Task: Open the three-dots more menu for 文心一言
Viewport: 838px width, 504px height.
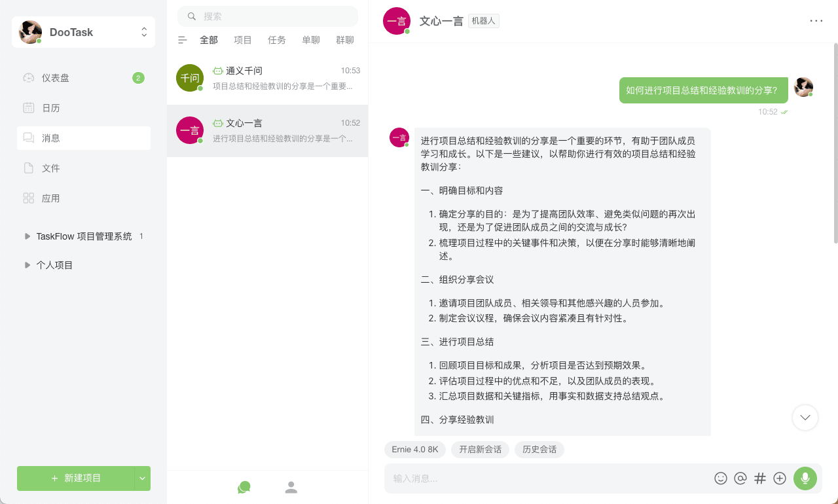Action: pyautogui.click(x=816, y=21)
